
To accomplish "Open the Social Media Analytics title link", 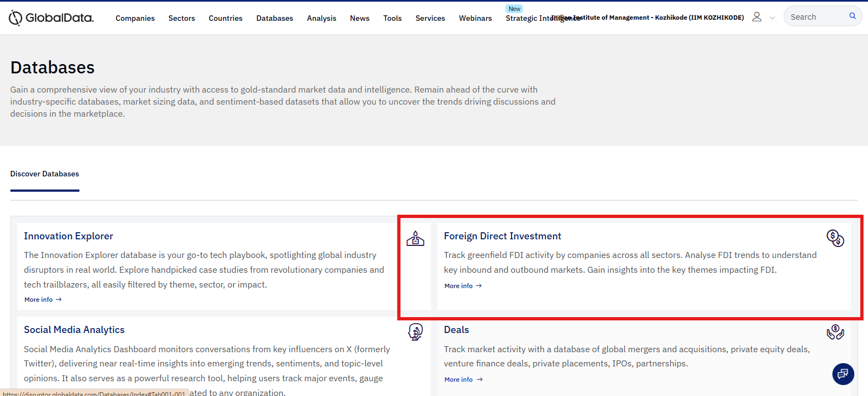I will (74, 330).
